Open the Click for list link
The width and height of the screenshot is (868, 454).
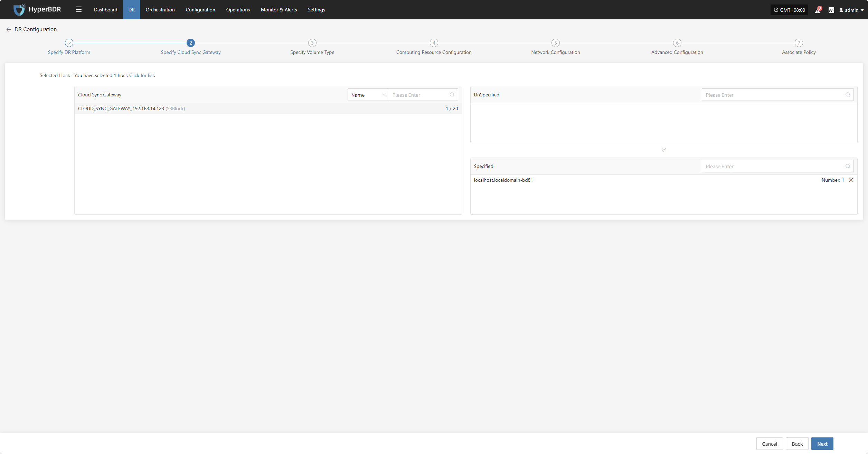[x=142, y=75]
